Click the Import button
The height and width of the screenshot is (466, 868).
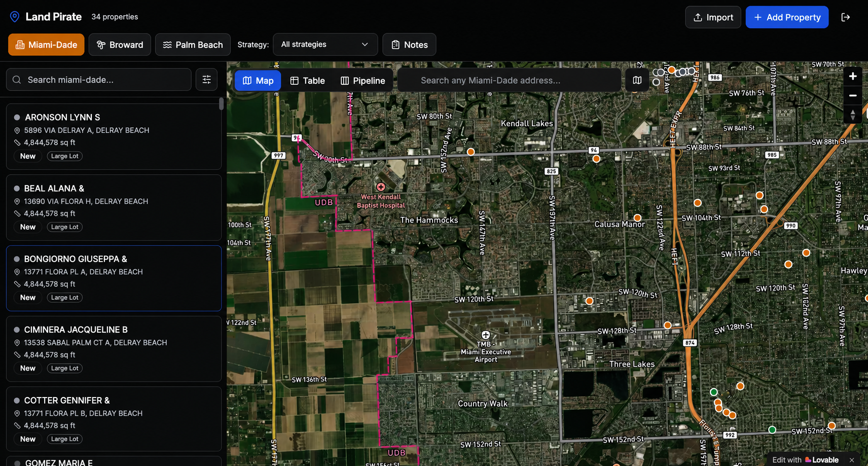[x=713, y=17]
